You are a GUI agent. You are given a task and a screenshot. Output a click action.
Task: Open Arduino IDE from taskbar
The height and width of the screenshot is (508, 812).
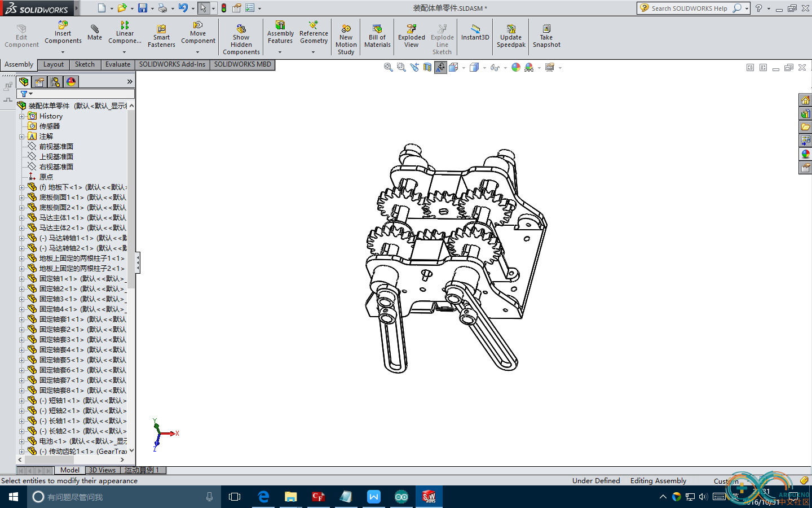pyautogui.click(x=401, y=497)
